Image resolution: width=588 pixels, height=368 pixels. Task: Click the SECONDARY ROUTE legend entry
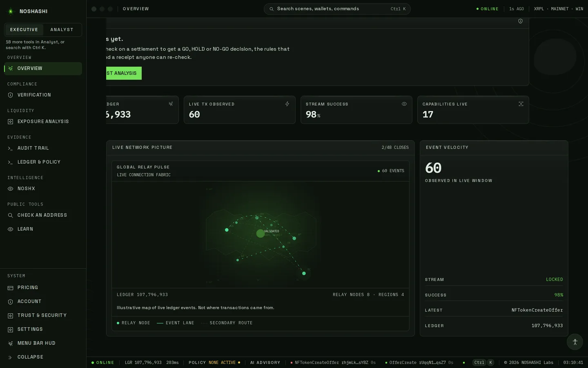coord(227,323)
